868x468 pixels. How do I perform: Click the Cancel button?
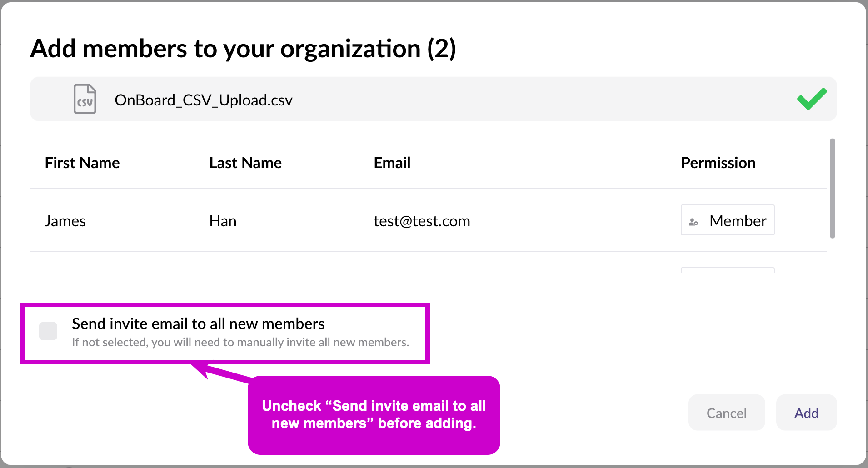point(726,413)
